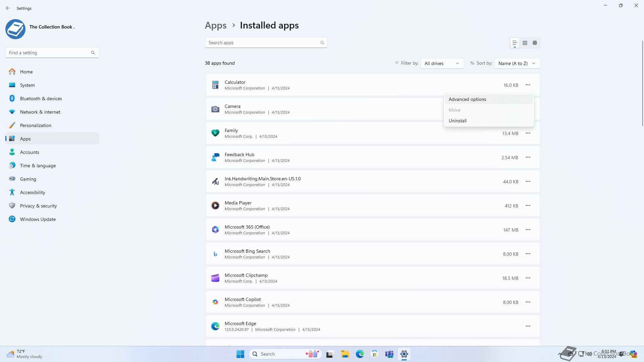Click the taskbar Search box
The image size is (644, 362).
tap(285, 354)
